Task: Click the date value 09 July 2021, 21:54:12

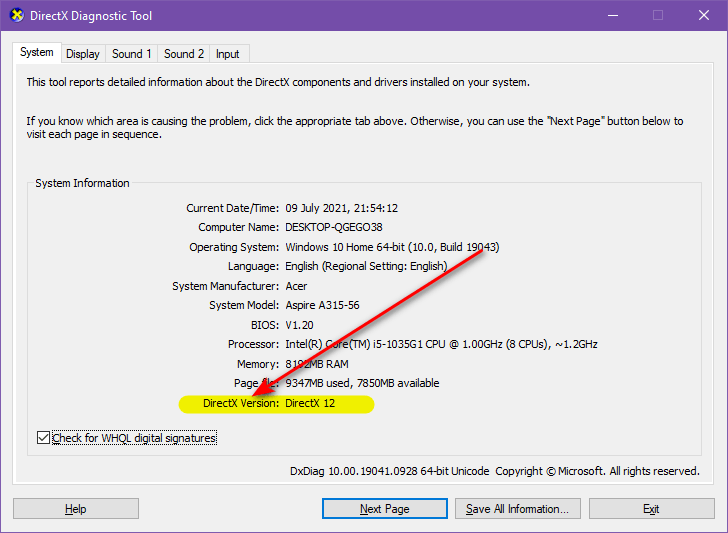Action: [x=341, y=208]
